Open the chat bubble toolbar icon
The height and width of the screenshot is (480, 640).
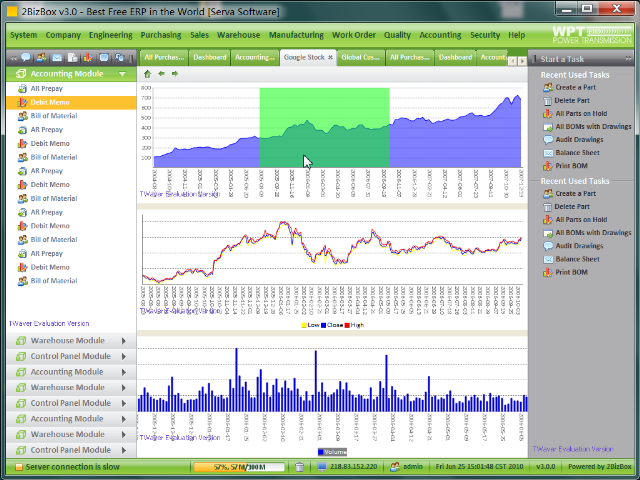pos(26,58)
